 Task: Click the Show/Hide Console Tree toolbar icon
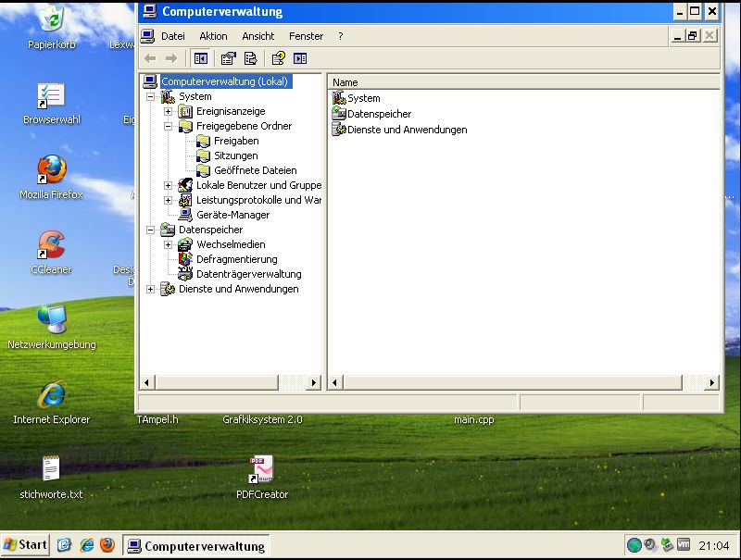click(200, 58)
